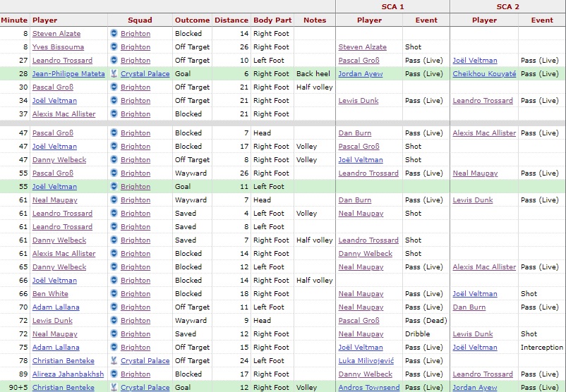Click 'Interception' event cell

pos(542,348)
